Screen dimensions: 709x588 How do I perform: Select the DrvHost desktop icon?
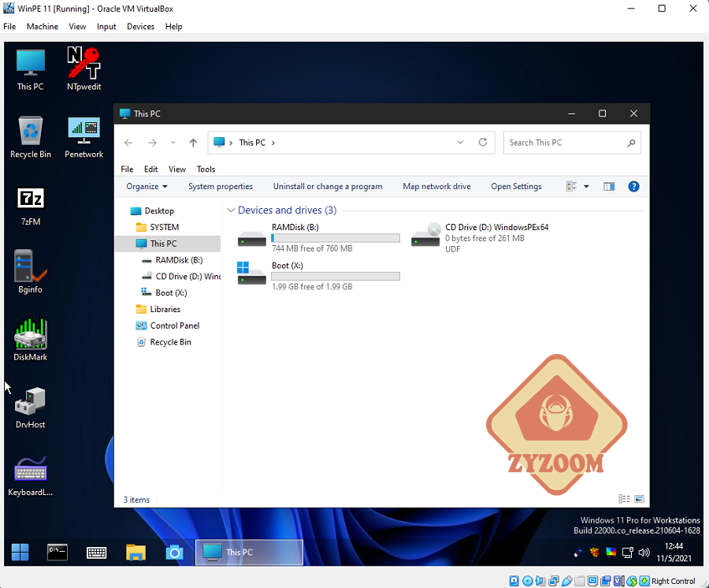coord(30,407)
